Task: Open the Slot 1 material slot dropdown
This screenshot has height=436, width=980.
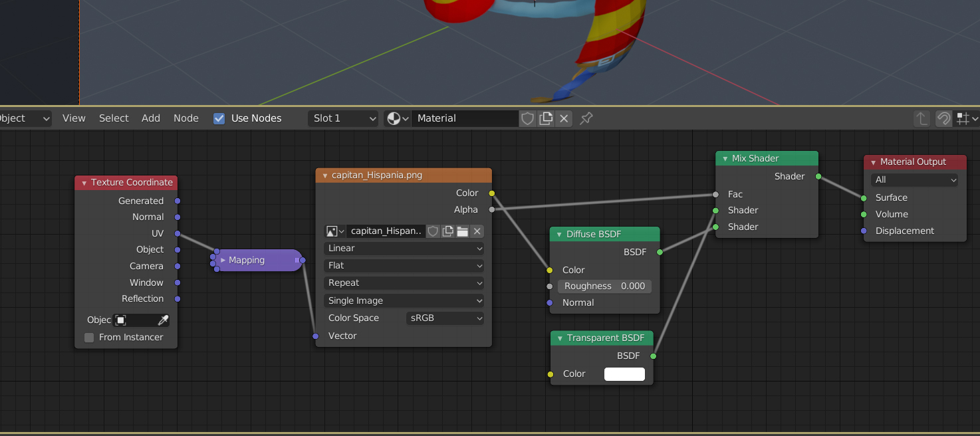Action: (x=344, y=118)
